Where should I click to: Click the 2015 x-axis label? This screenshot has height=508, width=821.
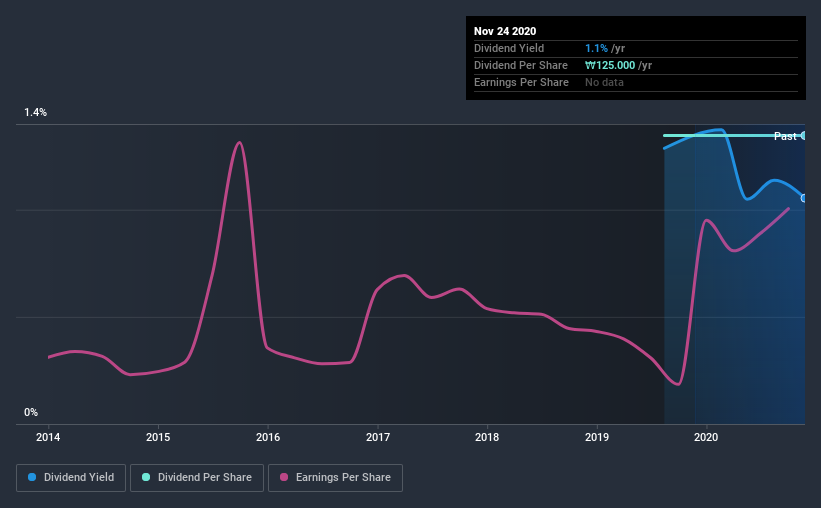pos(158,437)
